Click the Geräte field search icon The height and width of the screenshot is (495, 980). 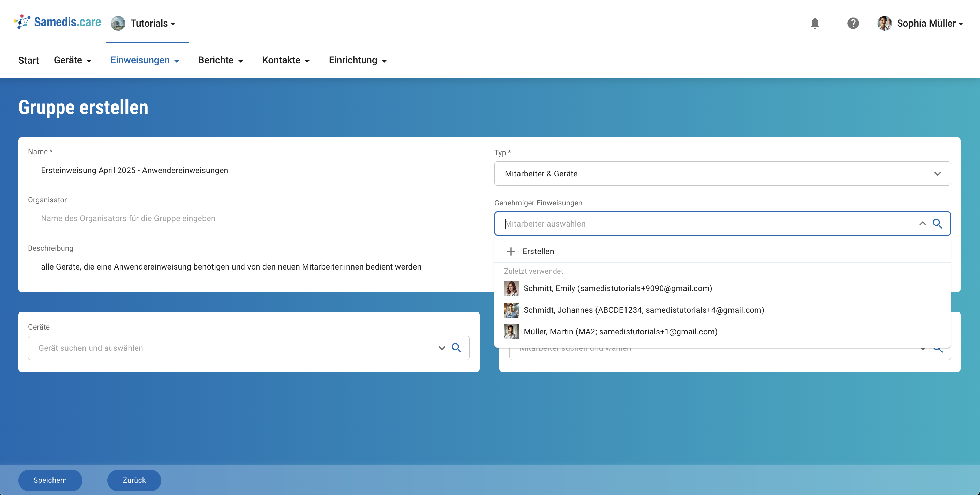(x=456, y=348)
